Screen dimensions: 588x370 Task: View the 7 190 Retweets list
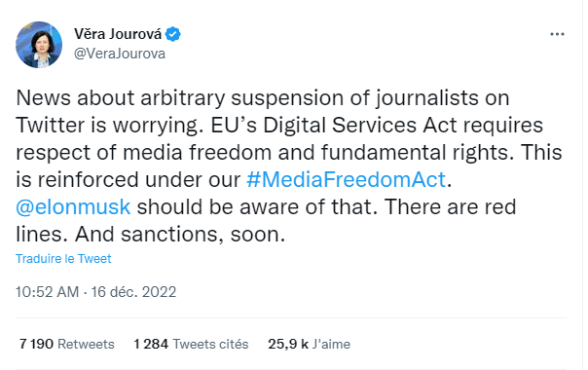[67, 344]
